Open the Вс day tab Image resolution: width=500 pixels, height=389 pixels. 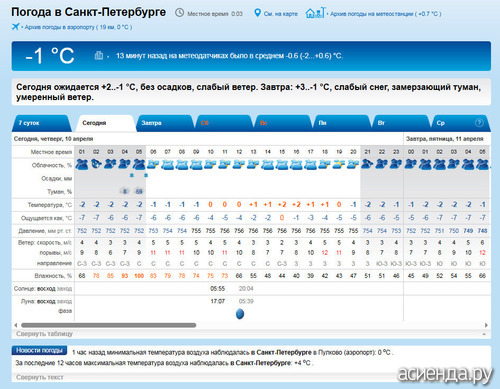pos(282,123)
